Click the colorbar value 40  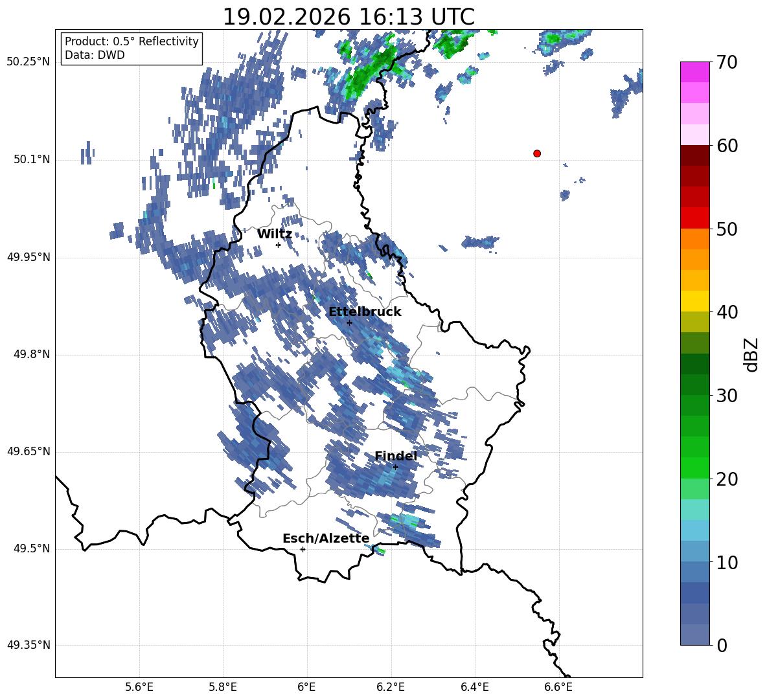(727, 312)
